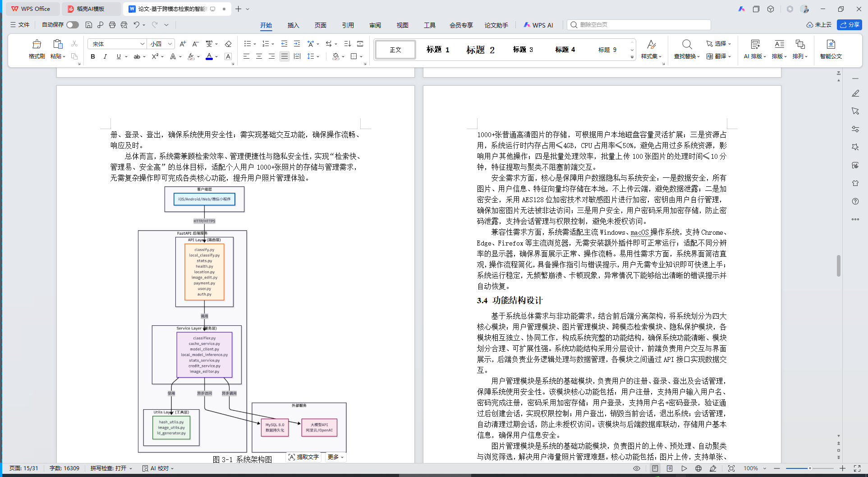
Task: Align text left
Action: pos(246,56)
